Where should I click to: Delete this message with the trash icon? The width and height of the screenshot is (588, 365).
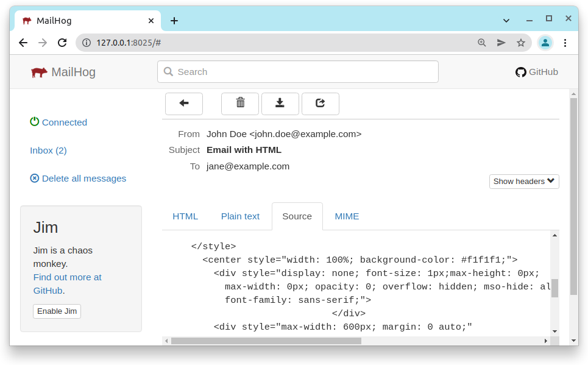(x=239, y=104)
